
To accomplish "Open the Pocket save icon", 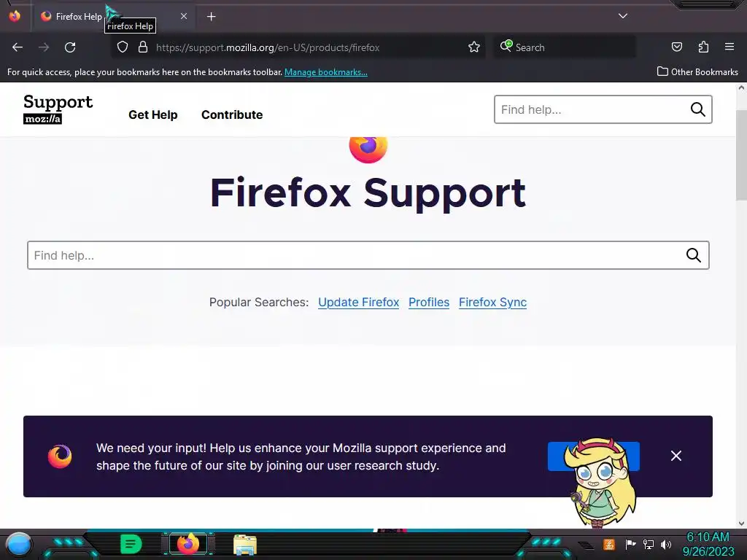I will tap(676, 47).
